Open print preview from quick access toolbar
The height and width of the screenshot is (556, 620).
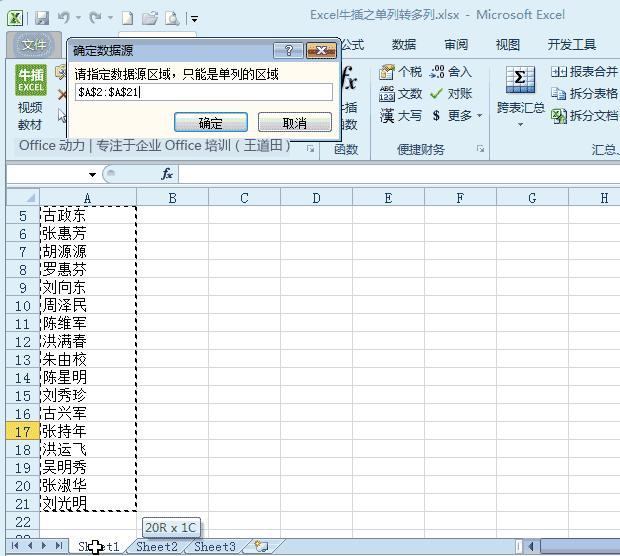click(x=172, y=18)
